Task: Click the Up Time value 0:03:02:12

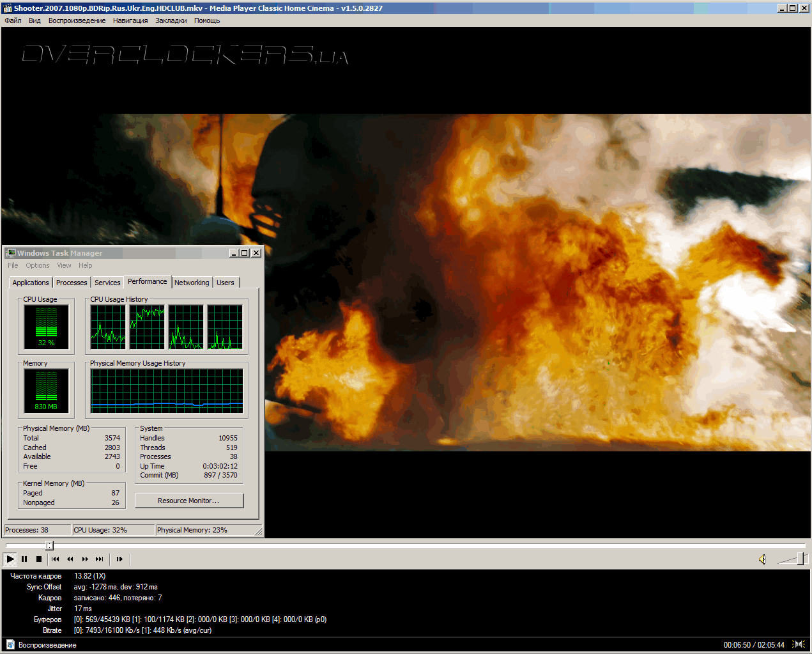Action: [220, 466]
